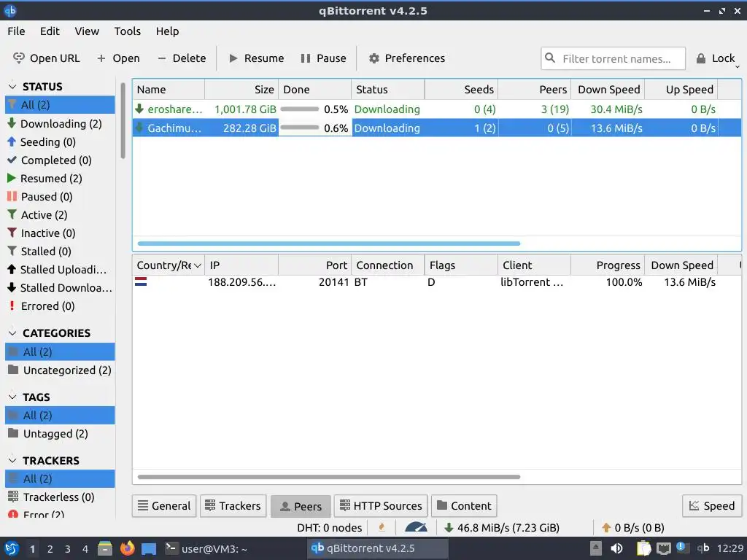Open Firefox from the taskbar

[127, 548]
